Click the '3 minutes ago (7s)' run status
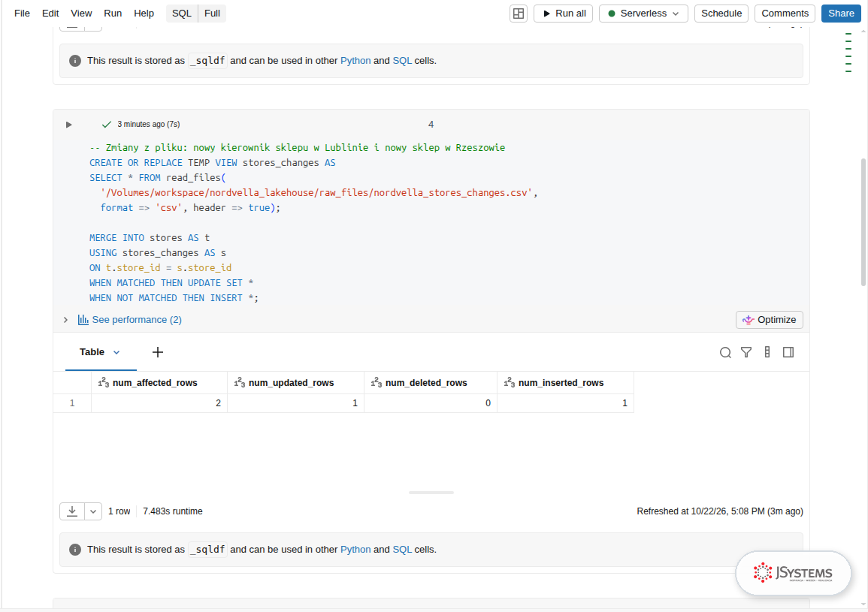This screenshot has height=612, width=868. [x=148, y=125]
